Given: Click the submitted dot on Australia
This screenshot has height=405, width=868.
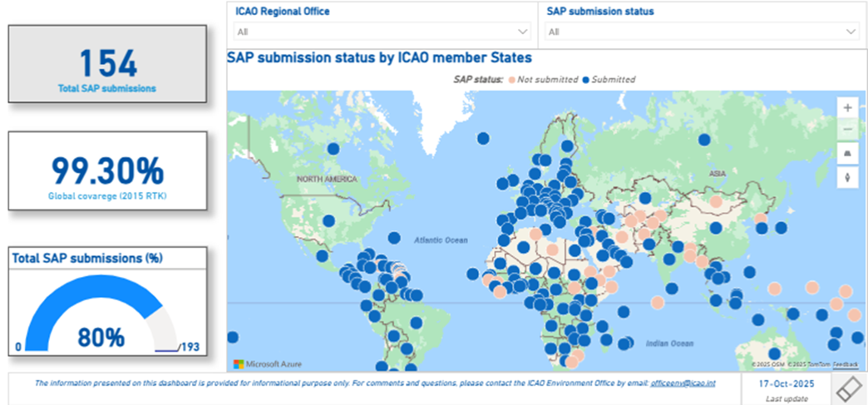Looking at the screenshot, I should click(775, 353).
